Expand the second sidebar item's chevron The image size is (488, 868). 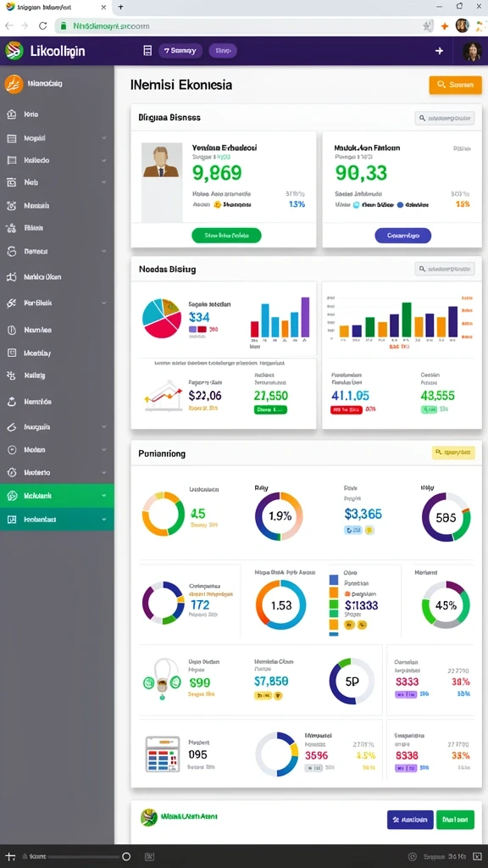point(104,138)
